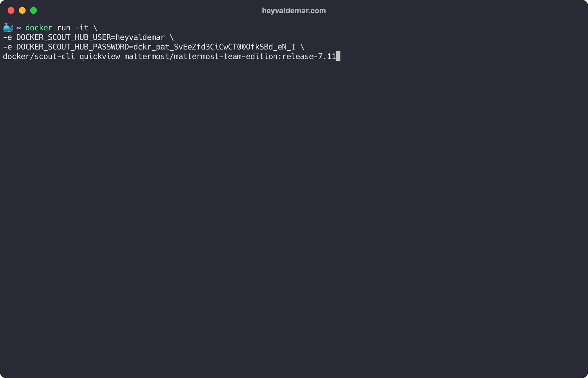The width and height of the screenshot is (588, 378).
Task: Click the red close button
Action: tap(11, 11)
